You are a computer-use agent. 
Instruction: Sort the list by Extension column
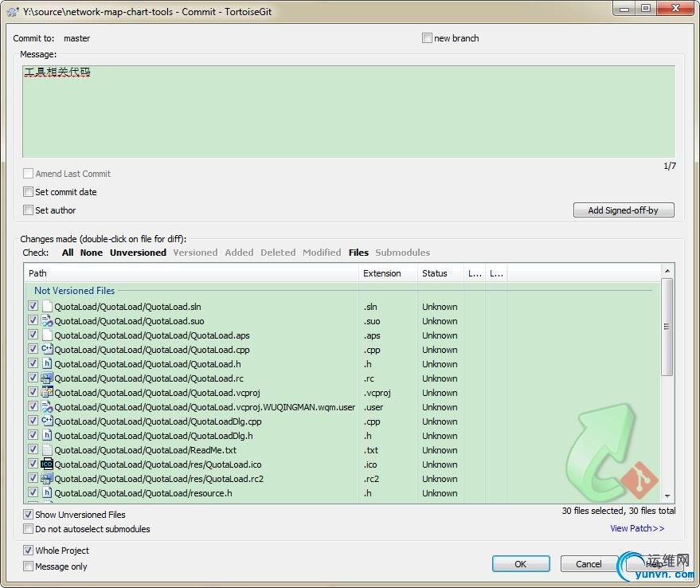[x=388, y=273]
